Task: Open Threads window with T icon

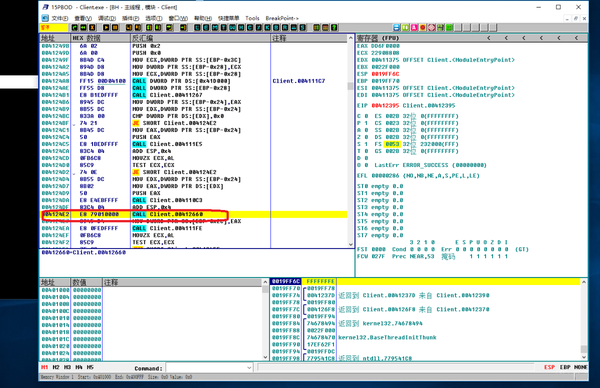Action: 223,28
